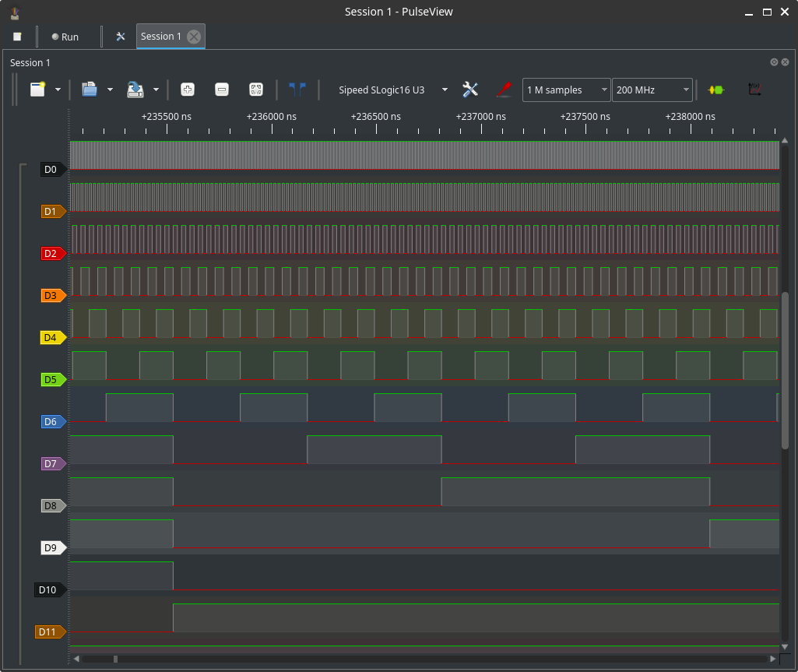798x672 pixels.
Task: Open device configuration tools icon
Action: point(470,90)
